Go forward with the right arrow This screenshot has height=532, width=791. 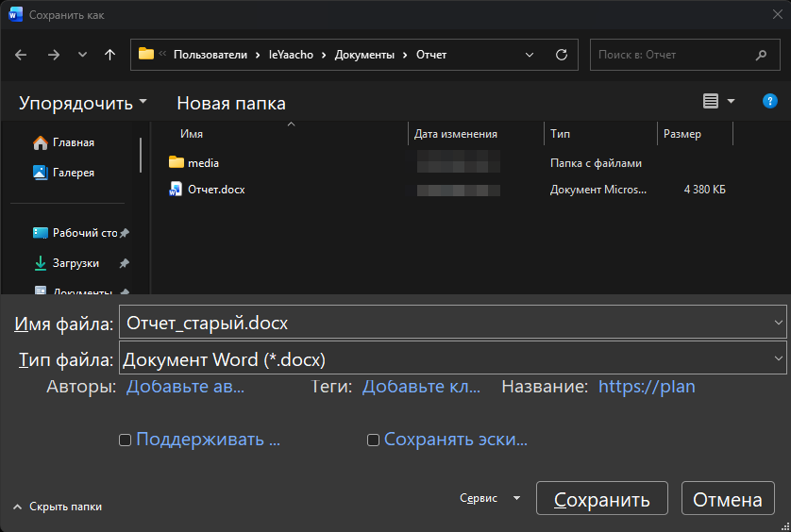point(54,55)
